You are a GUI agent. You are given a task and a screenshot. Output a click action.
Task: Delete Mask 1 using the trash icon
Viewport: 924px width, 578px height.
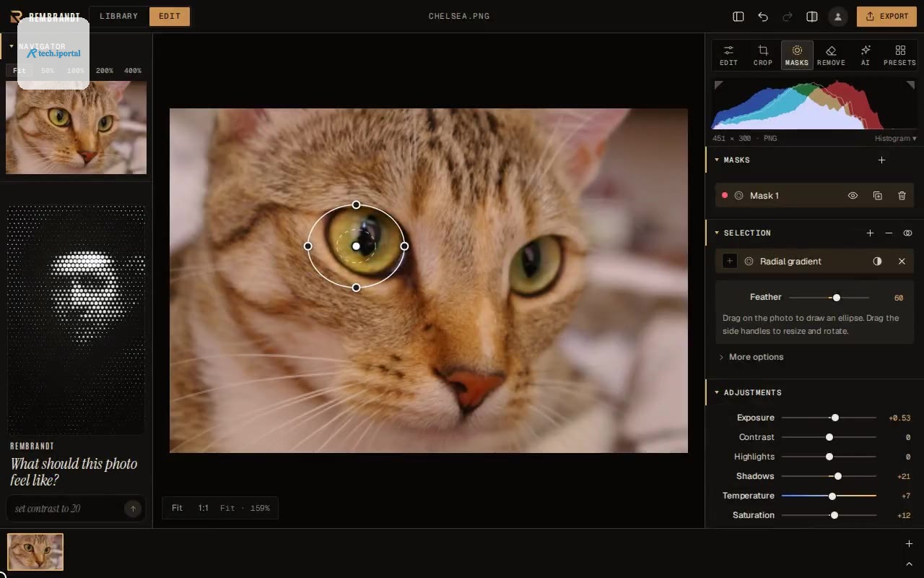pos(902,196)
